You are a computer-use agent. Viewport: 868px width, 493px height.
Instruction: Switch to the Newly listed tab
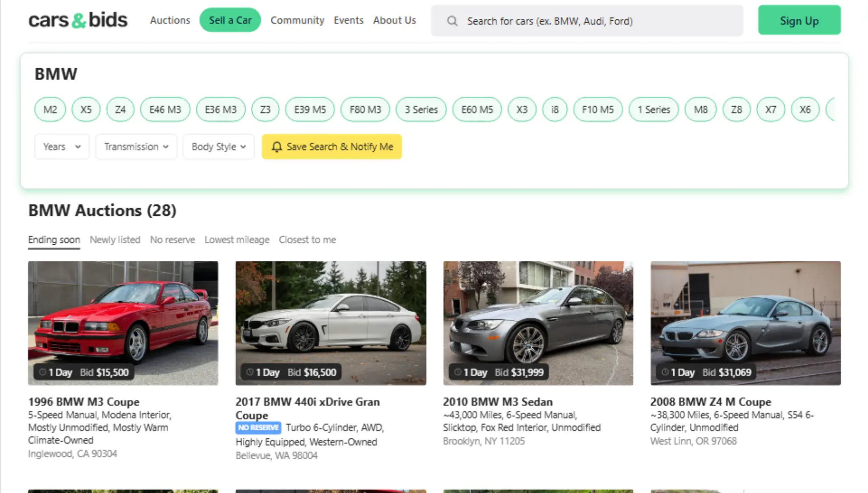[115, 240]
